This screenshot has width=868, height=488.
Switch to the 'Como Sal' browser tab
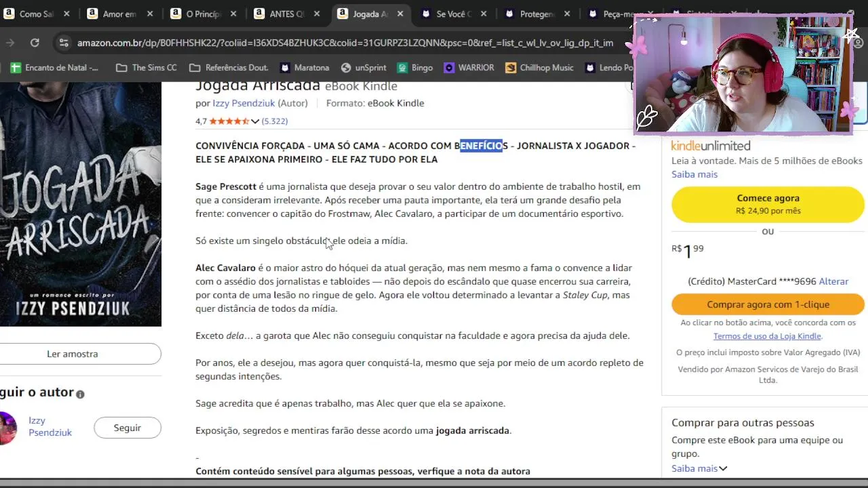(35, 14)
